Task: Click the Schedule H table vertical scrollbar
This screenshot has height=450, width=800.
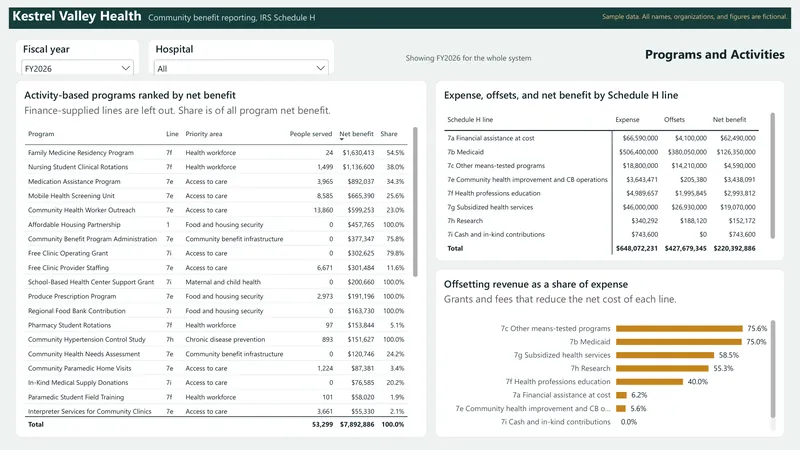Action: (x=772, y=176)
